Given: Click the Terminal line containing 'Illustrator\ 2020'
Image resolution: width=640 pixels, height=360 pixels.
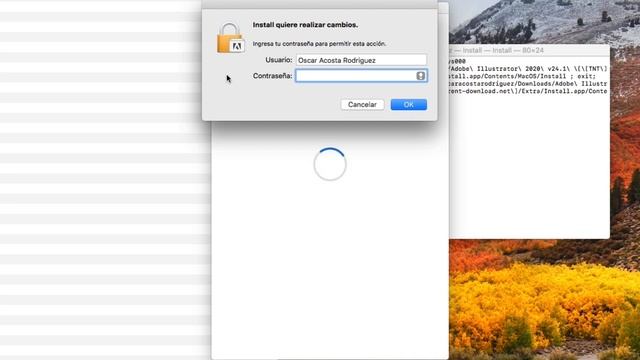Looking at the screenshot, I should coord(527,69).
